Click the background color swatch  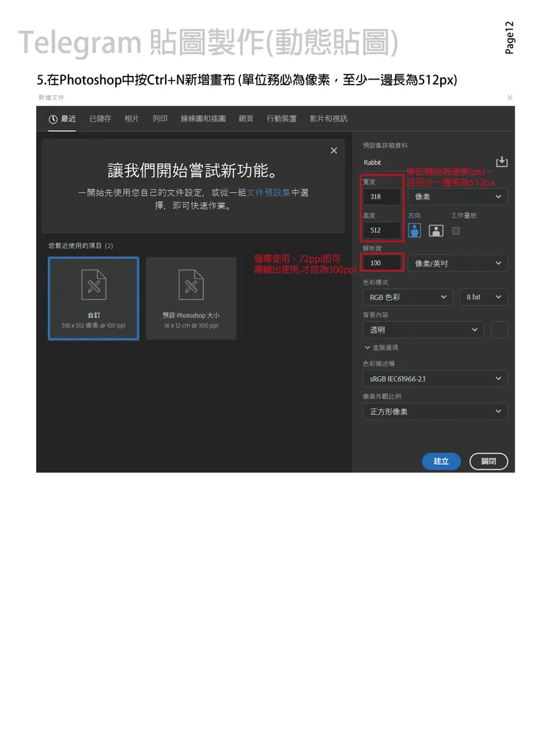pos(500,330)
